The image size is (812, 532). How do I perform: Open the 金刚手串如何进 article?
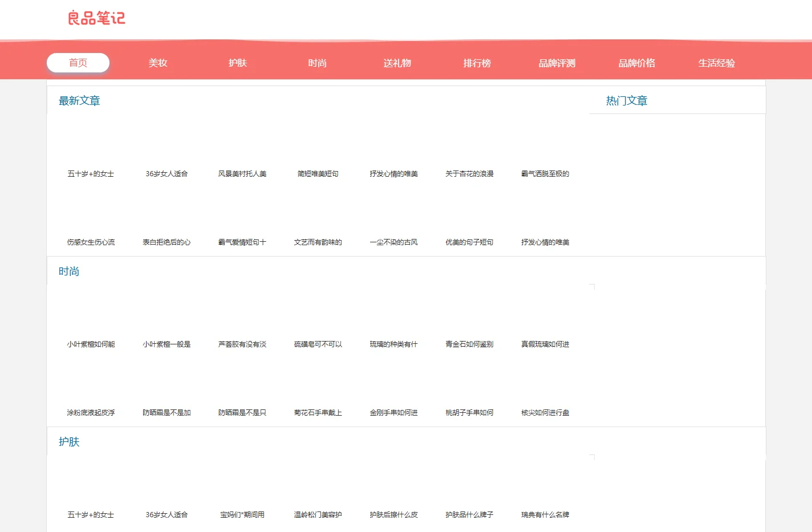click(x=394, y=413)
